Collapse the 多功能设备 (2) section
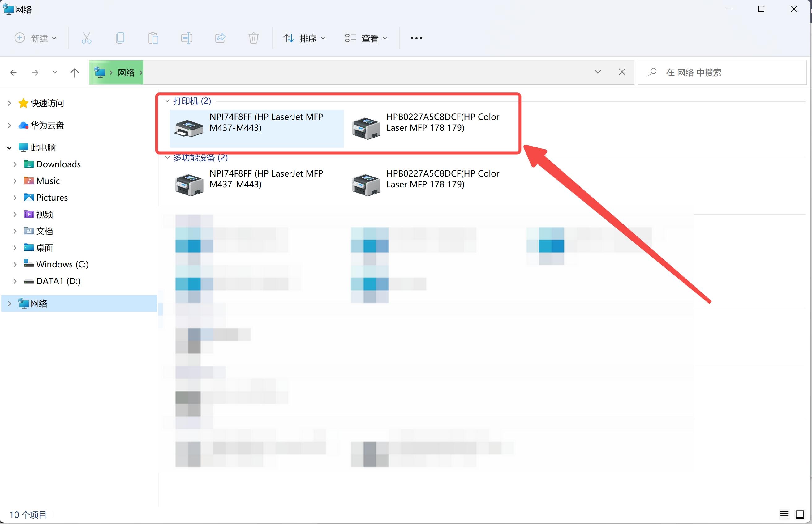This screenshot has width=812, height=524. (x=167, y=157)
